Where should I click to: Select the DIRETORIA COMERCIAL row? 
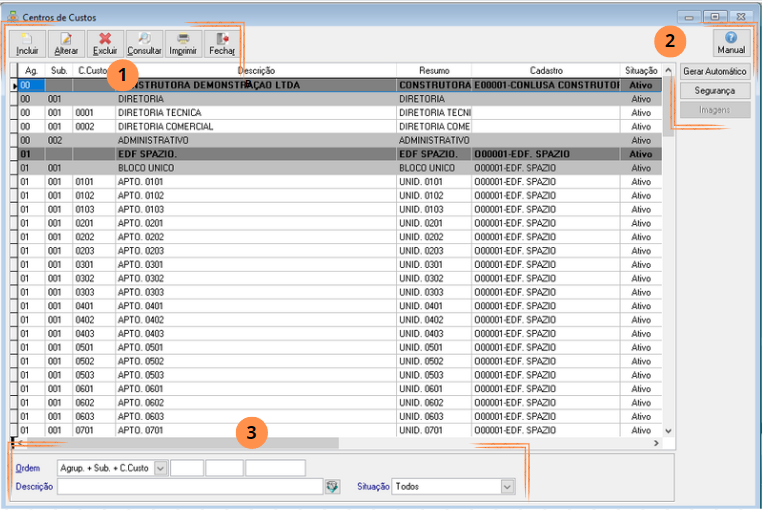coord(340,126)
